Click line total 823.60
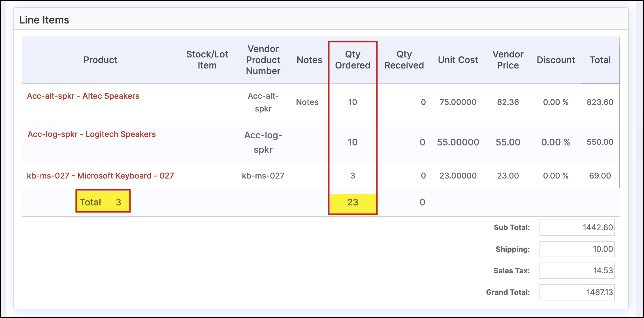The width and height of the screenshot is (644, 318). [600, 102]
